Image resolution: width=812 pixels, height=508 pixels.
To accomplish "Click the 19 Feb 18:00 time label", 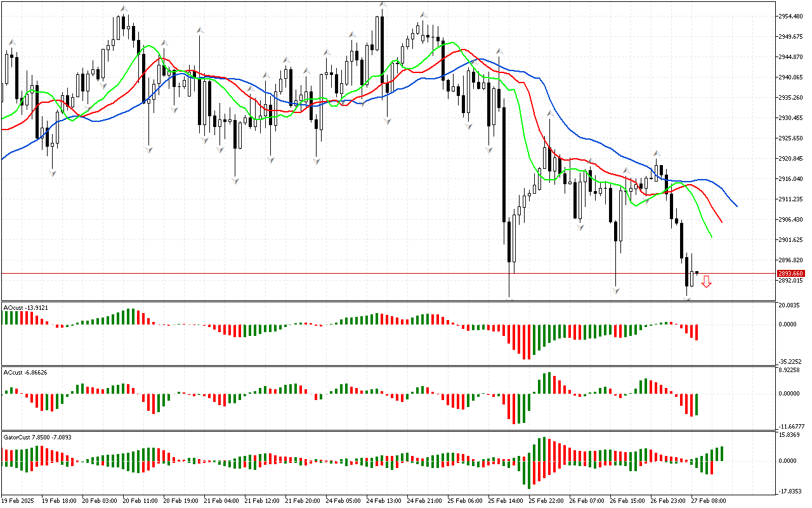I will (58, 501).
